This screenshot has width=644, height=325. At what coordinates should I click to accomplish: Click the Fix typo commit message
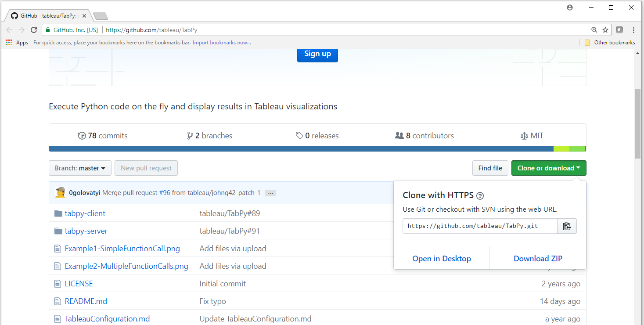213,301
